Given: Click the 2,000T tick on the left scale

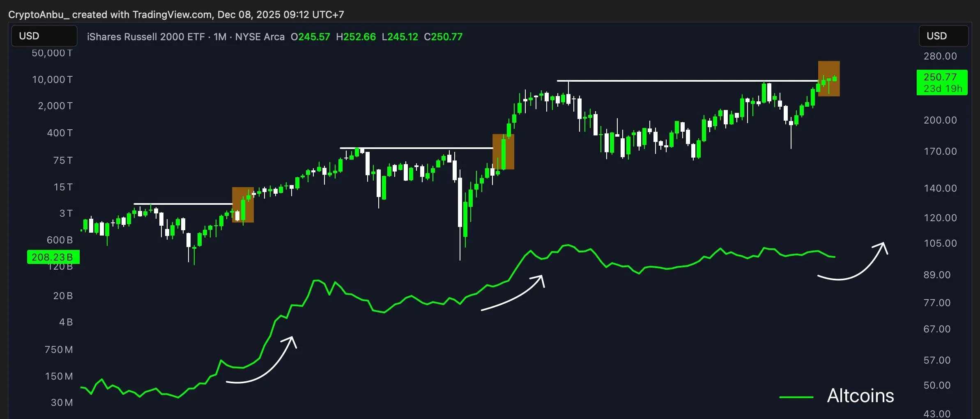Looking at the screenshot, I should 55,106.
